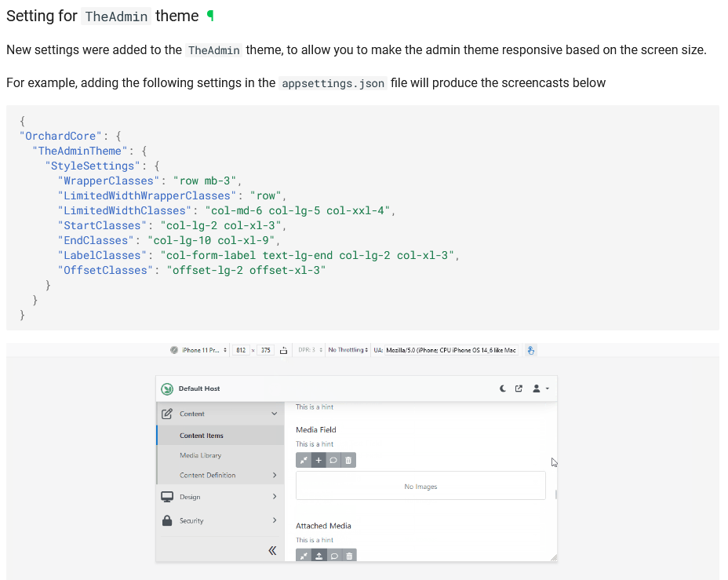Open Media Library menu item
The image size is (728, 580).
click(201, 455)
